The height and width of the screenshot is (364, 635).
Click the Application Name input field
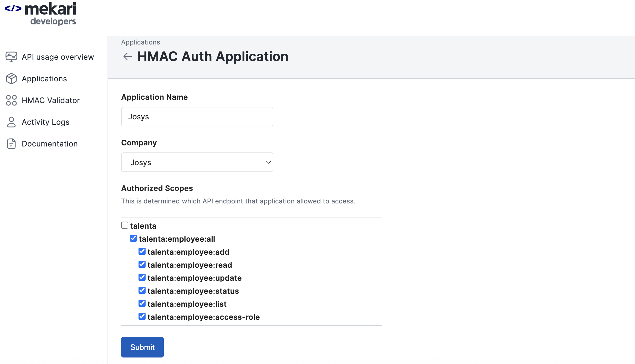tap(197, 117)
